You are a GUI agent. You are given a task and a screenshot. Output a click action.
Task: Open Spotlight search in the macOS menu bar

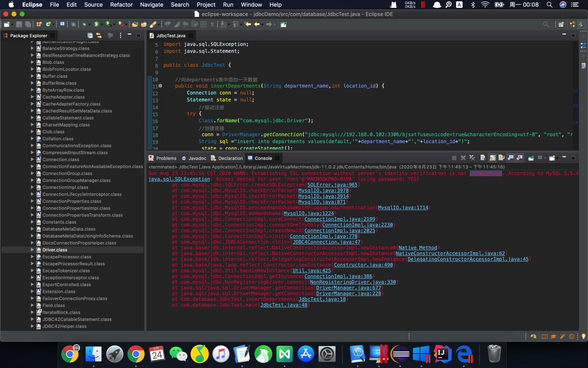coord(549,4)
